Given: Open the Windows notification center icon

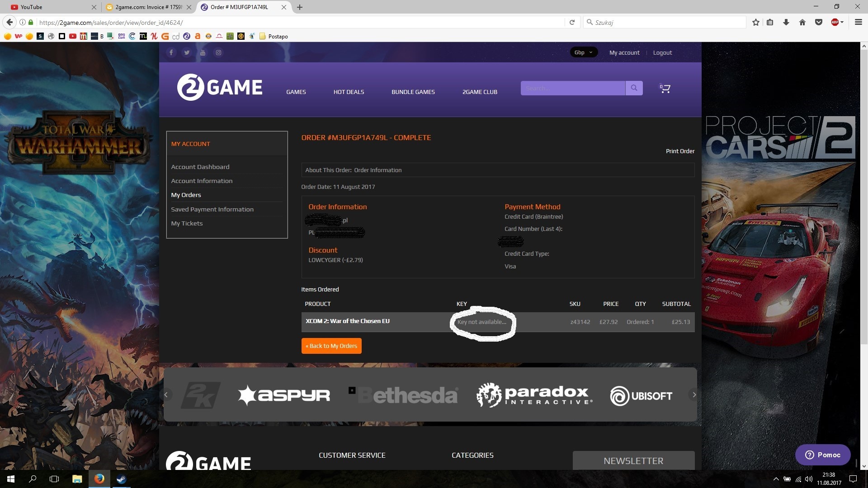Looking at the screenshot, I should pyautogui.click(x=853, y=479).
